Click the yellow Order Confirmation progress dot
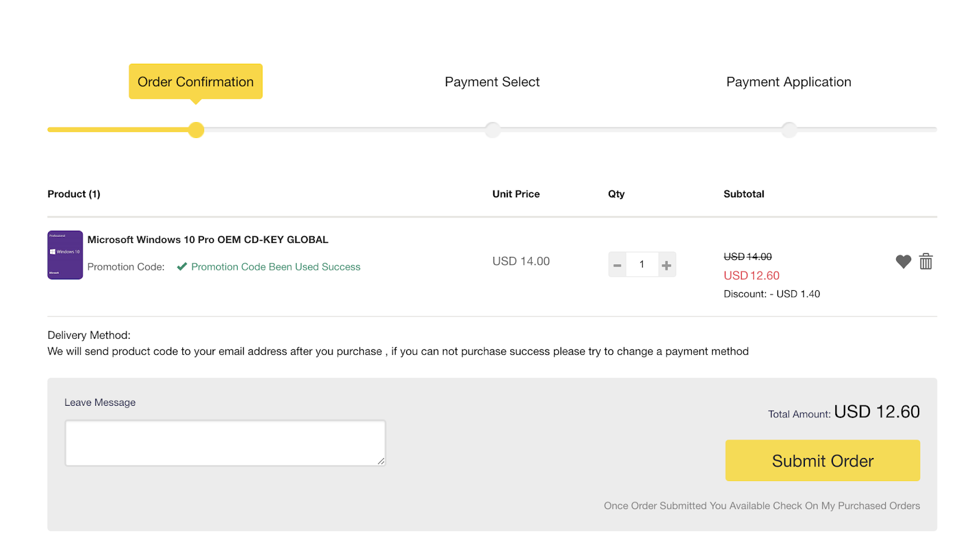 tap(196, 130)
